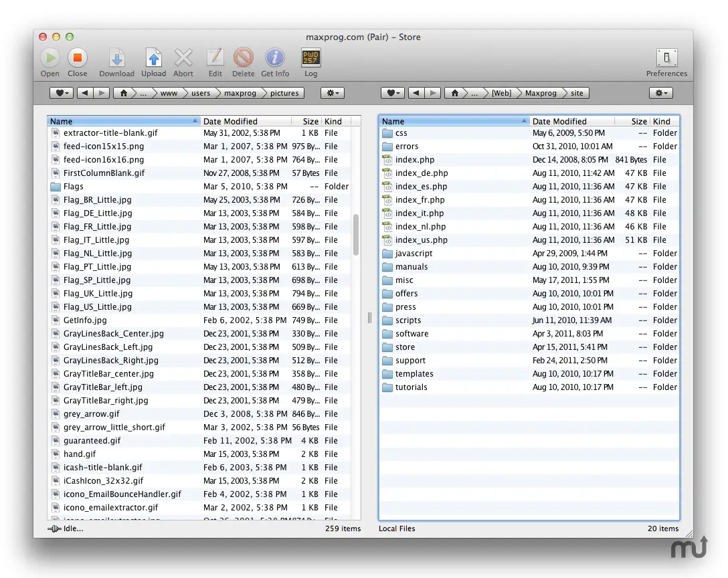Image resolution: width=728 pixels, height=578 pixels.
Task: Open the Get Info toolbar icon
Action: [x=275, y=58]
